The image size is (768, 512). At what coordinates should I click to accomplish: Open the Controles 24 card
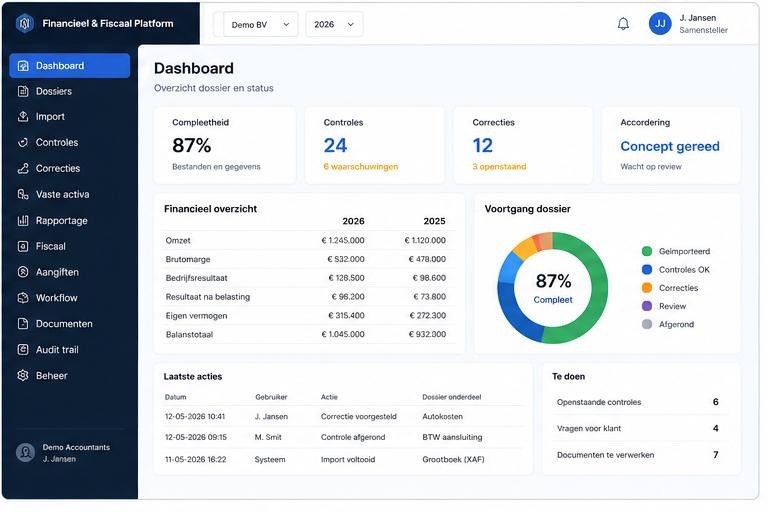pyautogui.click(x=375, y=146)
